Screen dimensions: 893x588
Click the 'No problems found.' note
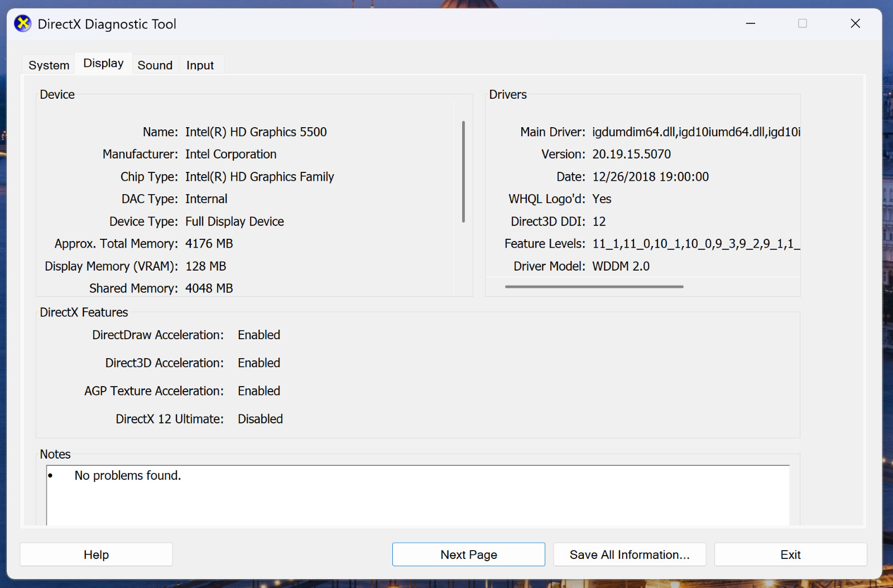[x=128, y=475]
